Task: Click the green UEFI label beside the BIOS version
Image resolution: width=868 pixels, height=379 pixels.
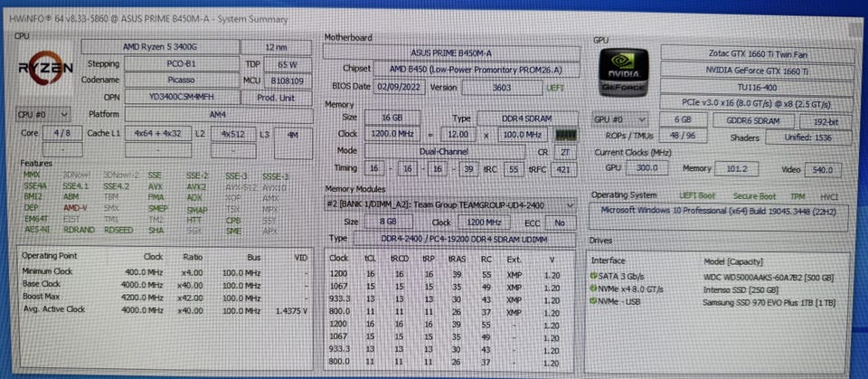Action: (x=555, y=88)
